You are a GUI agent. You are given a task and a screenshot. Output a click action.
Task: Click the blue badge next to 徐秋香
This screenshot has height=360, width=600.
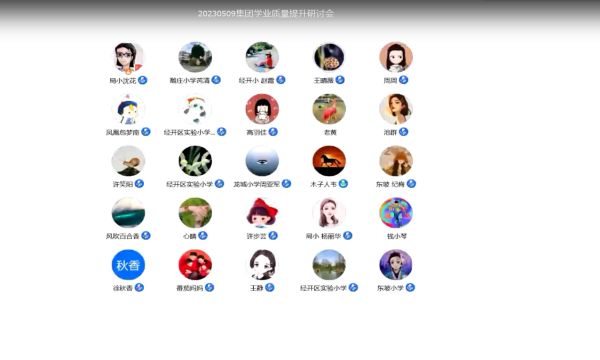(139, 287)
